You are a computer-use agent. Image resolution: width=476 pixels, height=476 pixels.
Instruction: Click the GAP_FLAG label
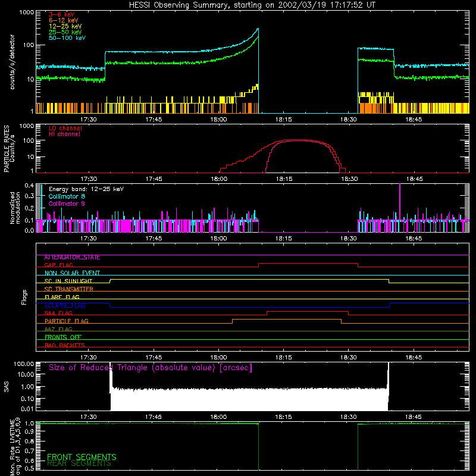tap(58, 265)
